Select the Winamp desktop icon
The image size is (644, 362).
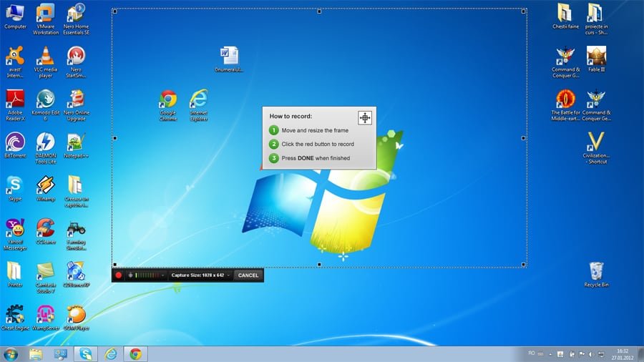coord(46,189)
